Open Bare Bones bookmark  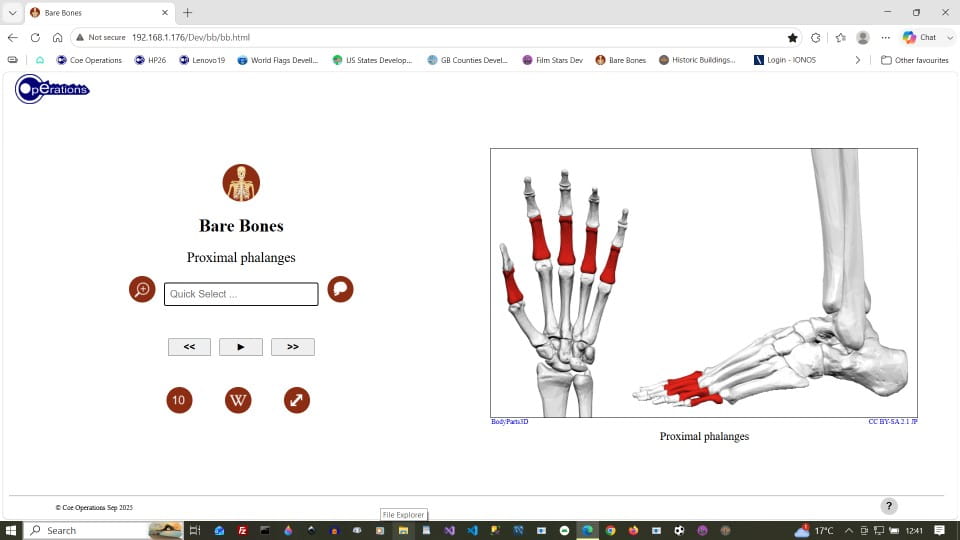click(x=621, y=60)
